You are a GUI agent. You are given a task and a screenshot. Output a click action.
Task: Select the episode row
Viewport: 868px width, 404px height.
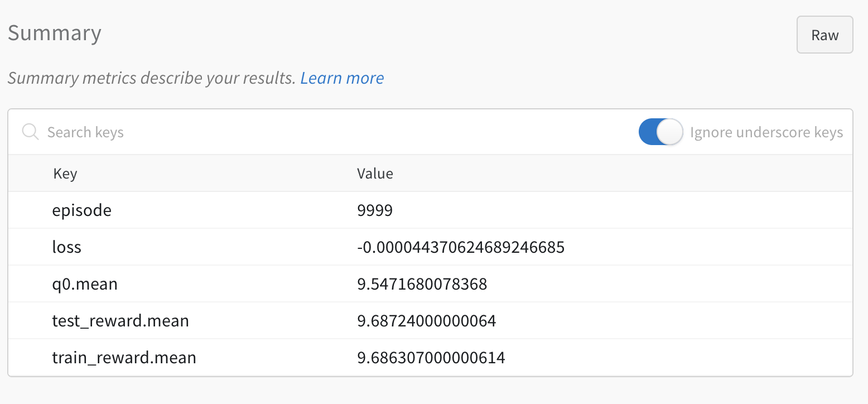[x=81, y=210]
